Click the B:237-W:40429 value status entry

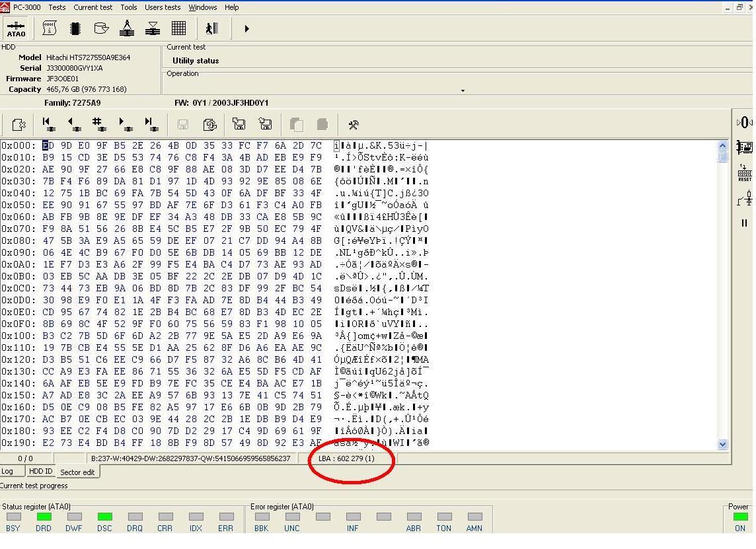point(191,458)
